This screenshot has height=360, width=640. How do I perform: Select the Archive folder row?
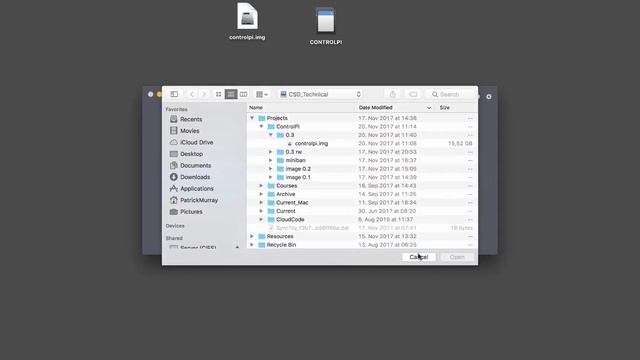click(362, 194)
